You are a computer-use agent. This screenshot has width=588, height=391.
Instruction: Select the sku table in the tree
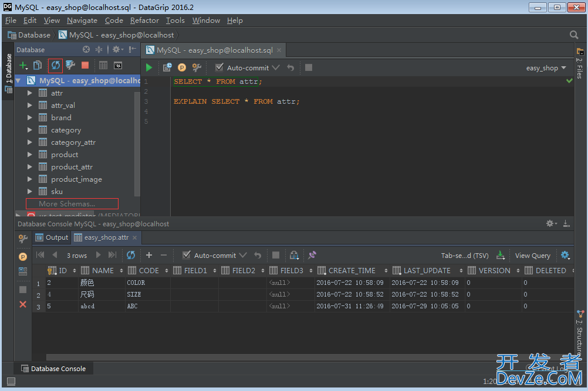click(56, 191)
